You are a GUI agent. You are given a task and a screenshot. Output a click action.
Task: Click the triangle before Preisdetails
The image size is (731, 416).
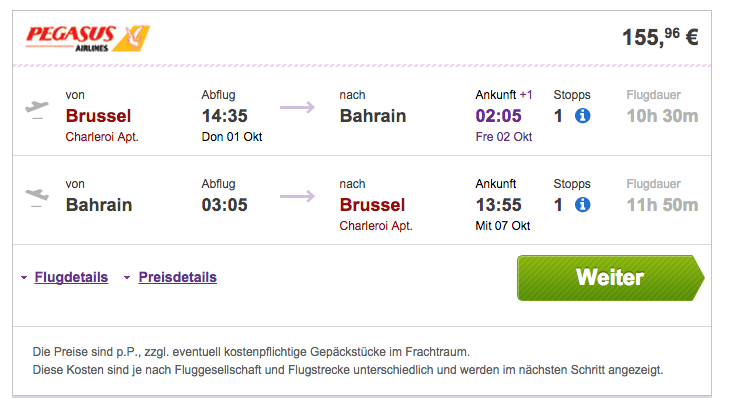pyautogui.click(x=127, y=277)
